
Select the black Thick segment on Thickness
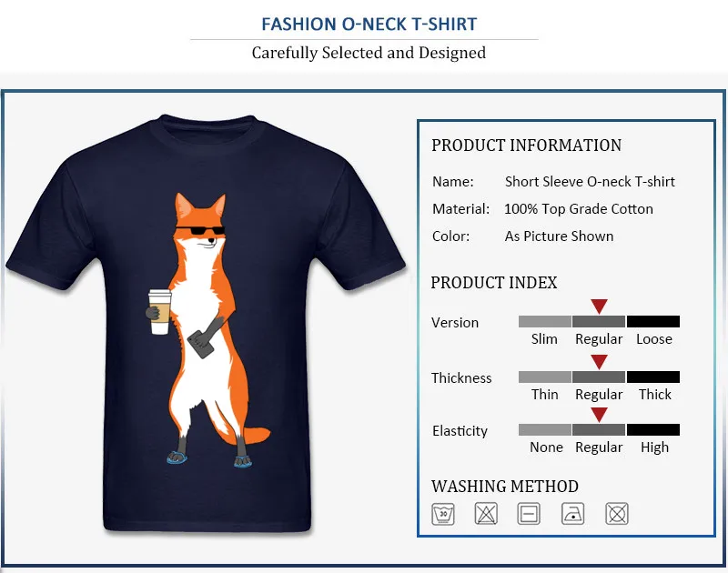click(653, 377)
